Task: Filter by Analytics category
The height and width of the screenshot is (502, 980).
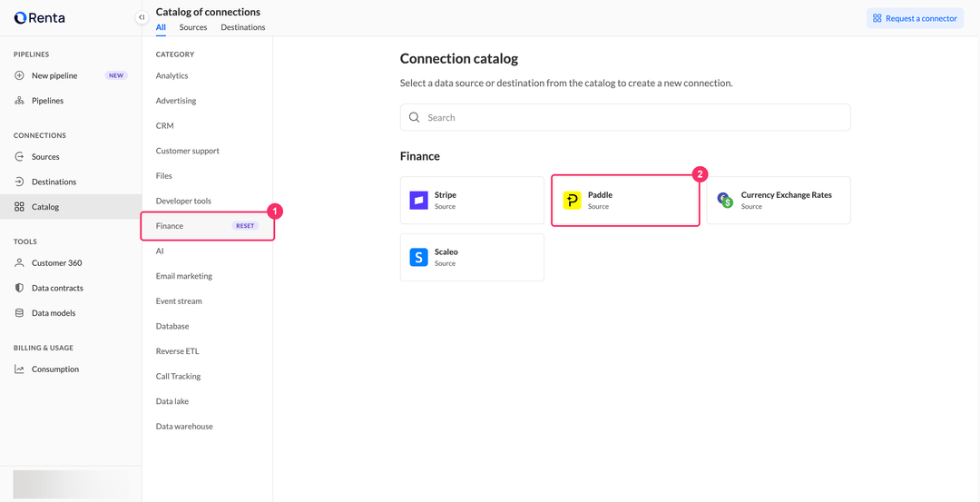Action: (171, 75)
